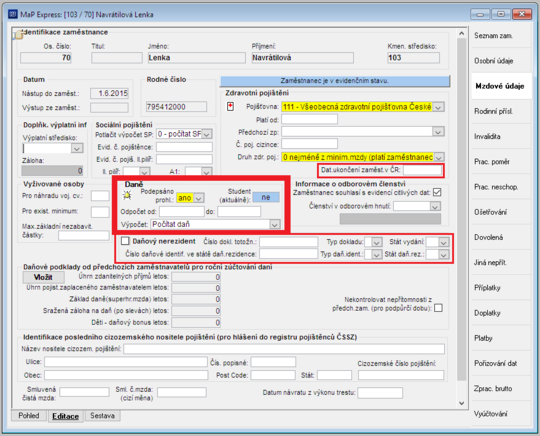This screenshot has width=540, height=436.
Task: Click the health insurance card icon next to Pojišťovna
Action: 230,107
